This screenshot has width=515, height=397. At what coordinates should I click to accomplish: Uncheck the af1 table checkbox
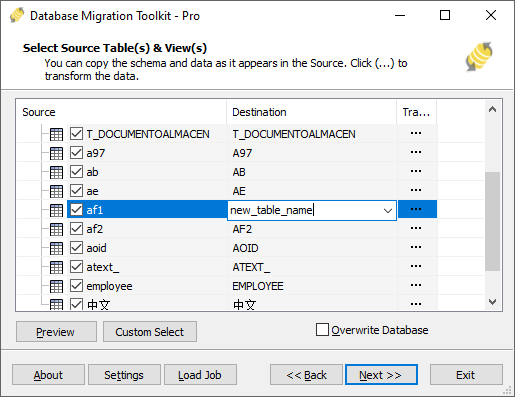coord(76,210)
